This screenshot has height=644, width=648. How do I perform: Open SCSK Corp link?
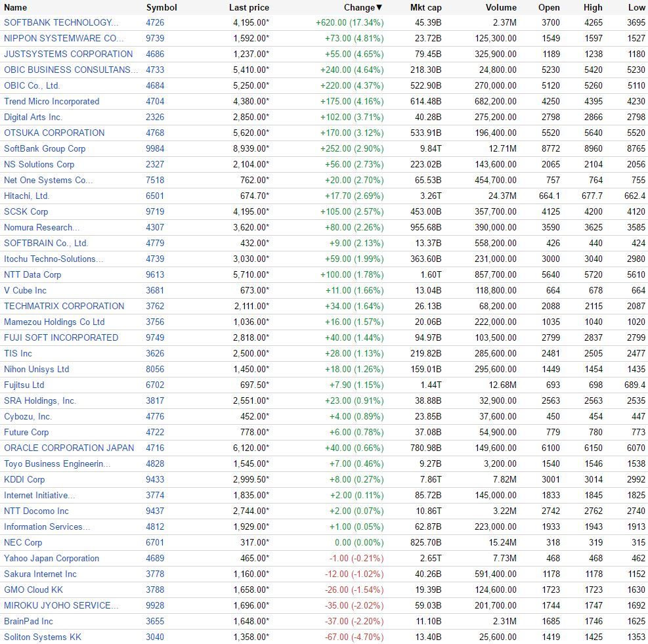(x=26, y=211)
